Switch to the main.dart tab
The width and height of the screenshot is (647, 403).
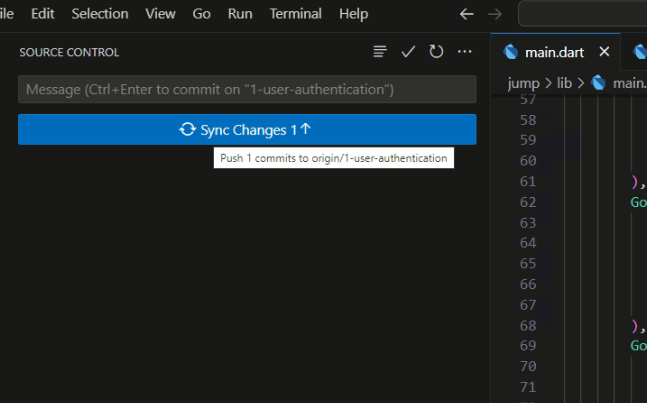click(554, 52)
